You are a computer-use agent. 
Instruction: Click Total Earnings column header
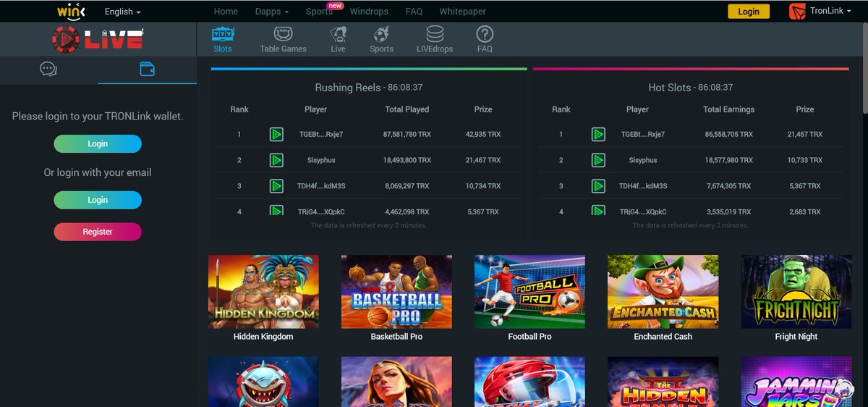(728, 109)
